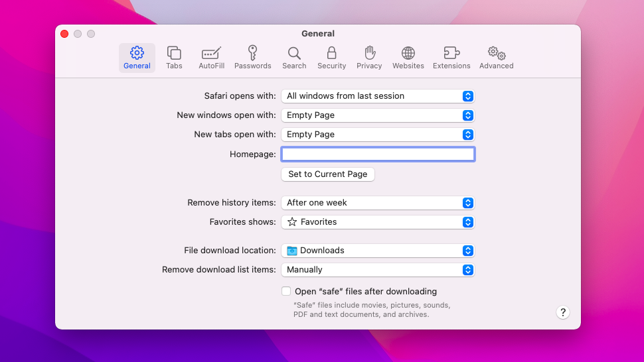Expand the Safari opens with dropdown
The height and width of the screenshot is (362, 644).
(378, 96)
